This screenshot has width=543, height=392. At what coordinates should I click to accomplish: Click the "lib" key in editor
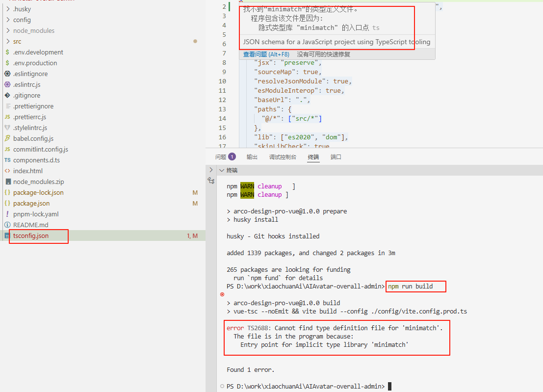(263, 137)
